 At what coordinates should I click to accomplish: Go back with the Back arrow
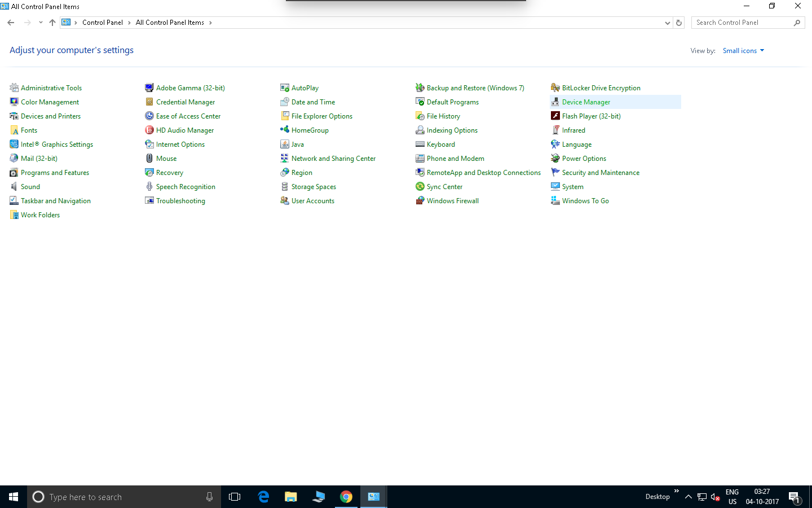click(x=11, y=23)
